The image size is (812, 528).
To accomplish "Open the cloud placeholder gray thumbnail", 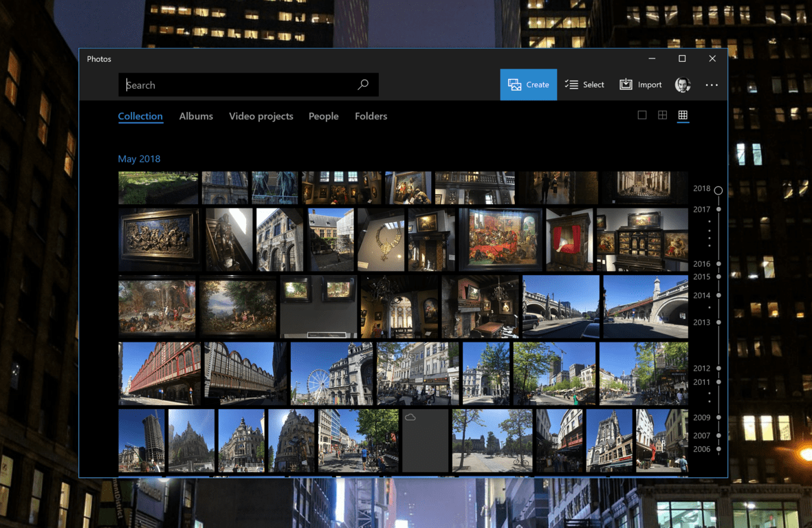I will click(425, 441).
